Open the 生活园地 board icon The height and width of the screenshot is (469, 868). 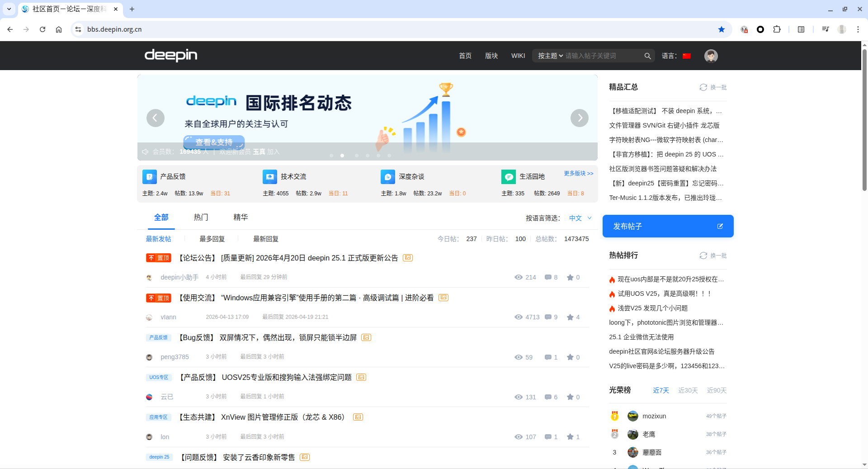509,177
